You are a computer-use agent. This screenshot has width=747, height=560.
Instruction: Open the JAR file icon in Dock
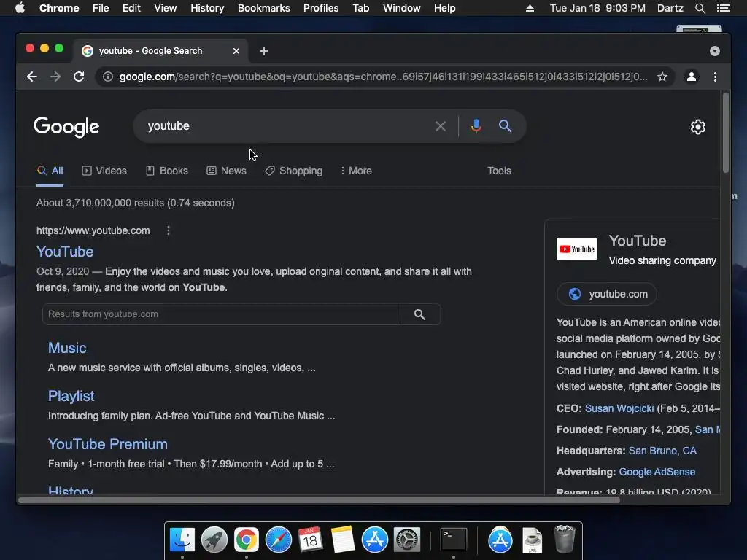click(532, 540)
